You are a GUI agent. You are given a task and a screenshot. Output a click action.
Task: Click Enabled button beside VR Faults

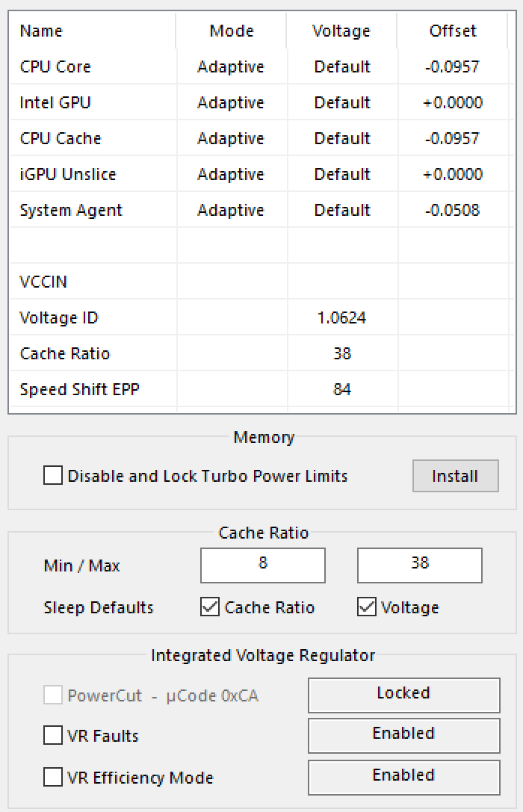403,735
